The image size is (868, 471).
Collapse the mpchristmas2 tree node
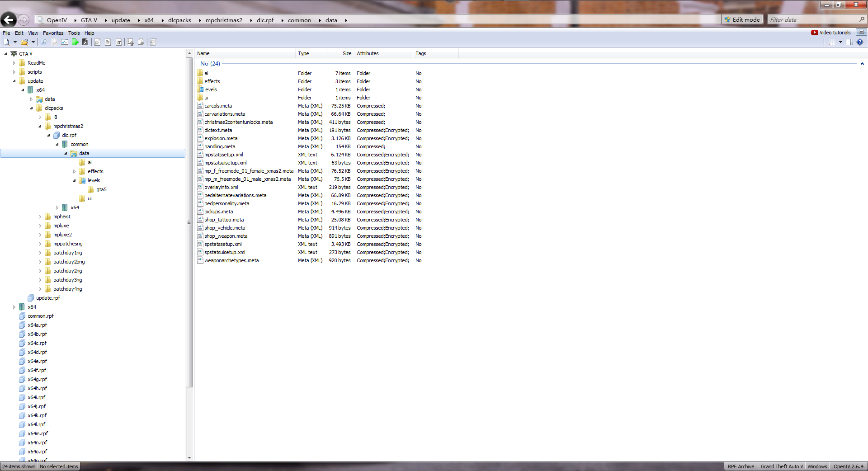(x=40, y=126)
